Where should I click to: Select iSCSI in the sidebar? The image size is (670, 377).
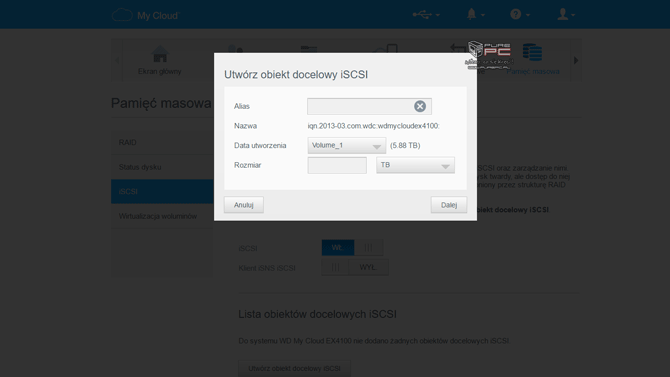coord(162,191)
